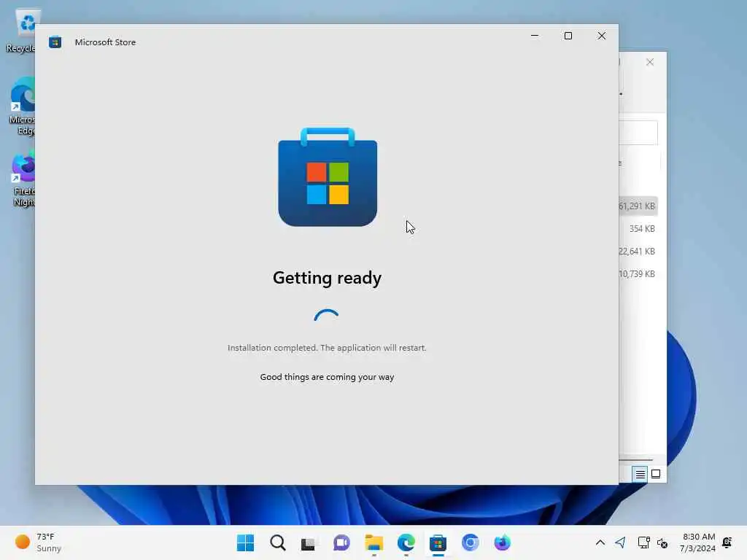Click the muted volume tray icon

coord(662,542)
